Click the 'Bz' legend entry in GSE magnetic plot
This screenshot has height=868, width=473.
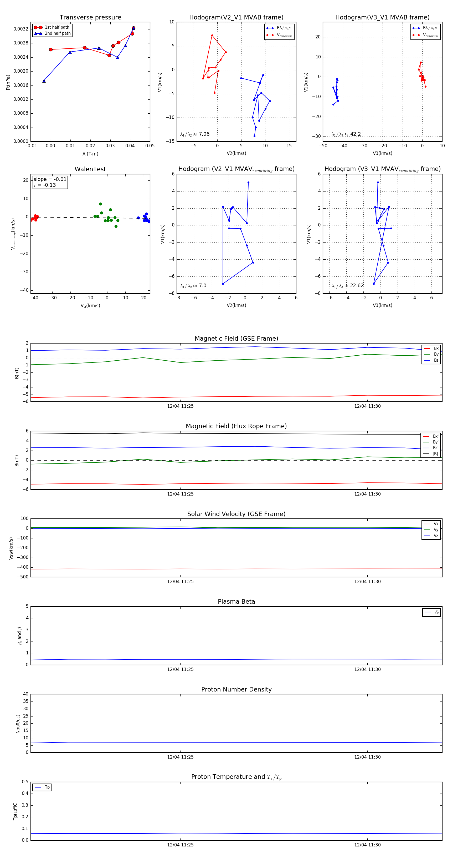[x=431, y=360]
